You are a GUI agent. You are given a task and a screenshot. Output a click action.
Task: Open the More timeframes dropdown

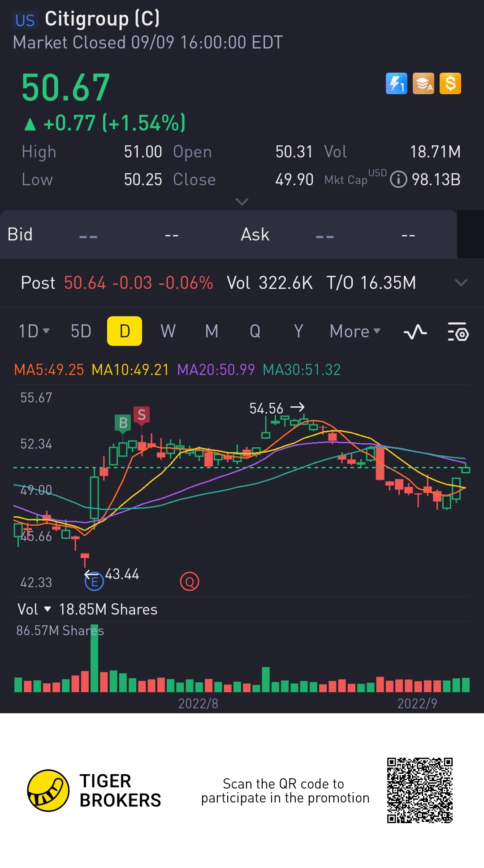(355, 331)
